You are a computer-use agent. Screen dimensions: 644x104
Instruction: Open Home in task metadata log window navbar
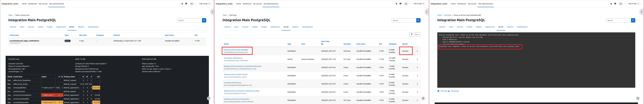(x=453, y=4)
